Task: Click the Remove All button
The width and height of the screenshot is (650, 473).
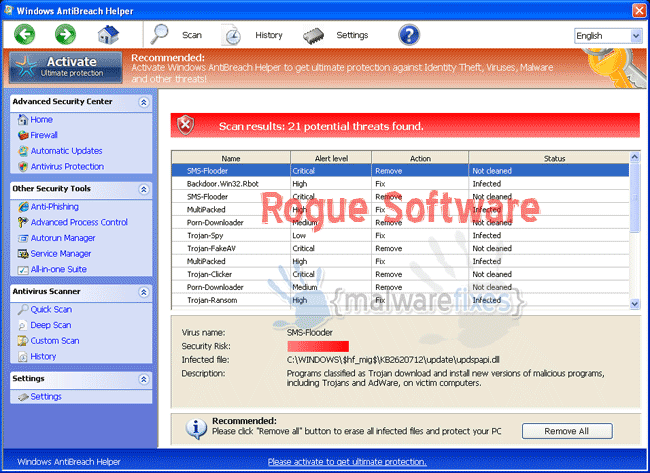Action: pos(567,431)
